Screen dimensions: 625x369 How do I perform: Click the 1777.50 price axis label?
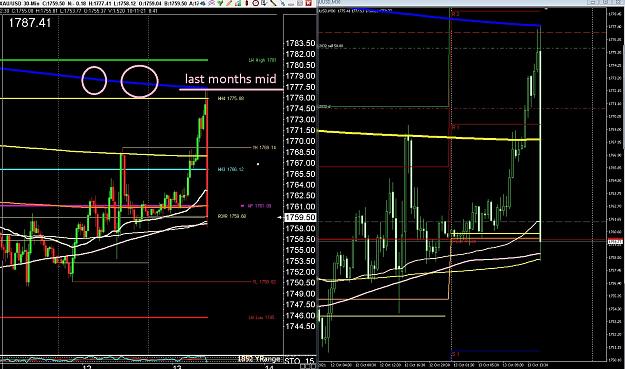click(300, 87)
